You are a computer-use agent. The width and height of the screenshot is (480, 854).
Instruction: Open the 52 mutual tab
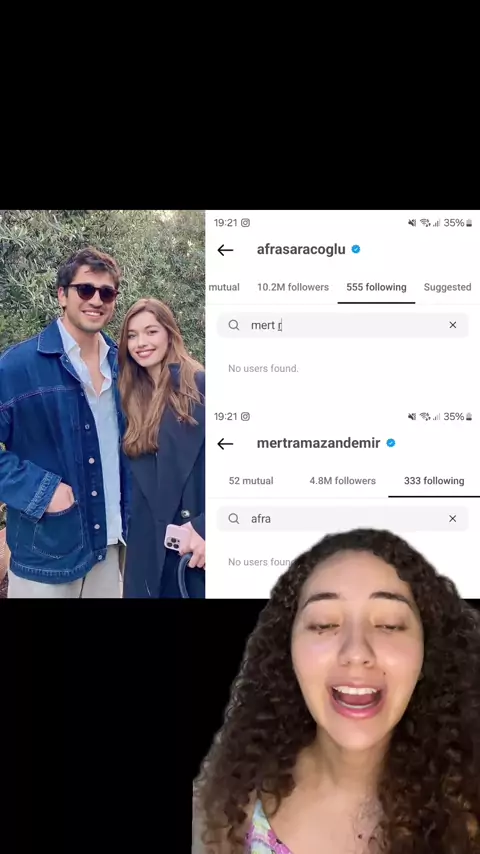(251, 481)
